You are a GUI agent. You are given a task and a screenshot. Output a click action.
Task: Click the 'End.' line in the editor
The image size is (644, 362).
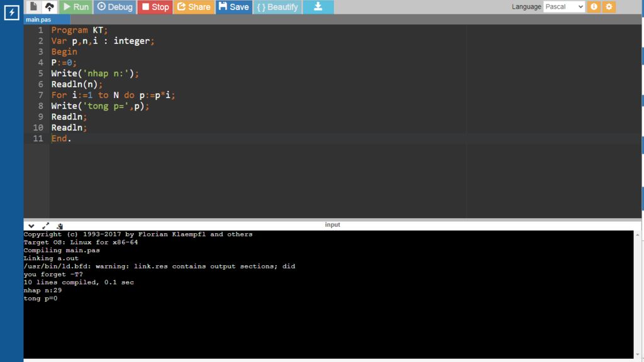[61, 138]
